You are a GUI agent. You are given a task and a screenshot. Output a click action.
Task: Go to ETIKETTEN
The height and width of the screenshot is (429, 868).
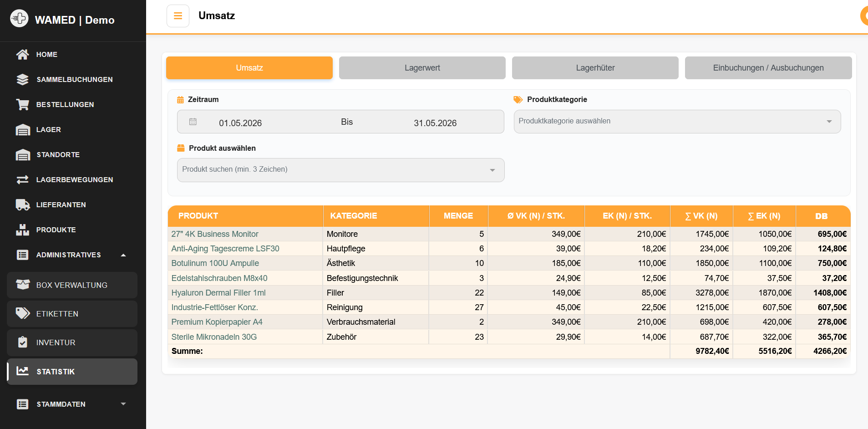click(72, 314)
